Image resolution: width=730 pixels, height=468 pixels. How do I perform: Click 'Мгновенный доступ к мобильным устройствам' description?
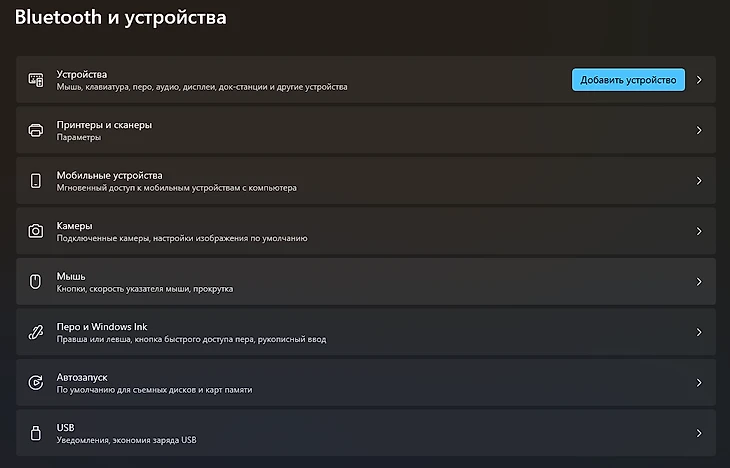(176, 188)
